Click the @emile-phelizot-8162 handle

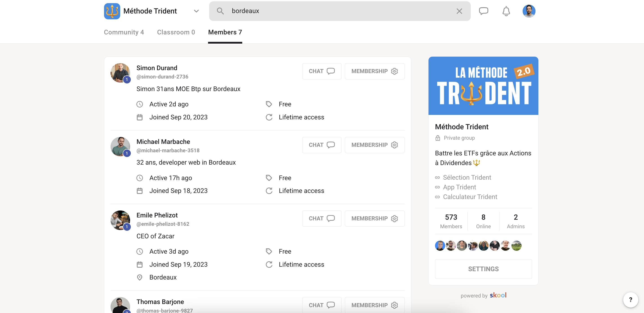coord(163,224)
